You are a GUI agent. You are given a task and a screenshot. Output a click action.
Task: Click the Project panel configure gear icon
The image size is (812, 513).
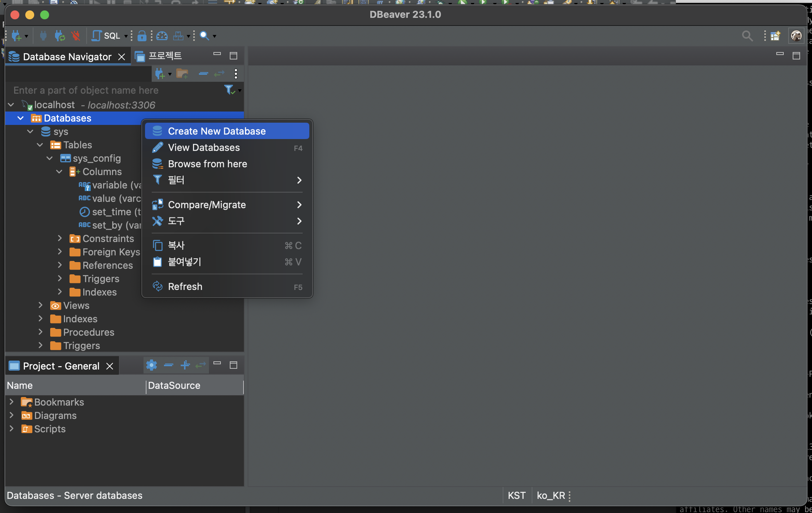click(151, 365)
